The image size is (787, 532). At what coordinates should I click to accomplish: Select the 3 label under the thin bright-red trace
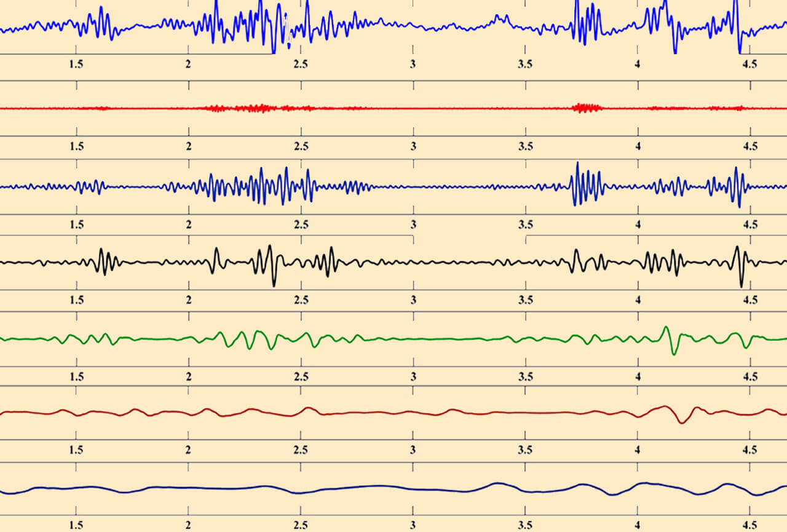414,146
